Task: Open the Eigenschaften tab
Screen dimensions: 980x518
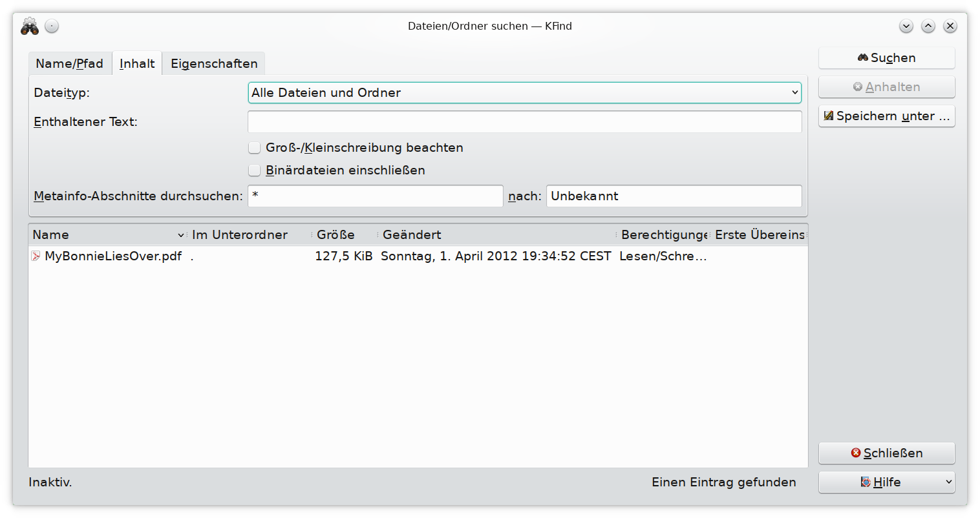Action: (x=214, y=64)
